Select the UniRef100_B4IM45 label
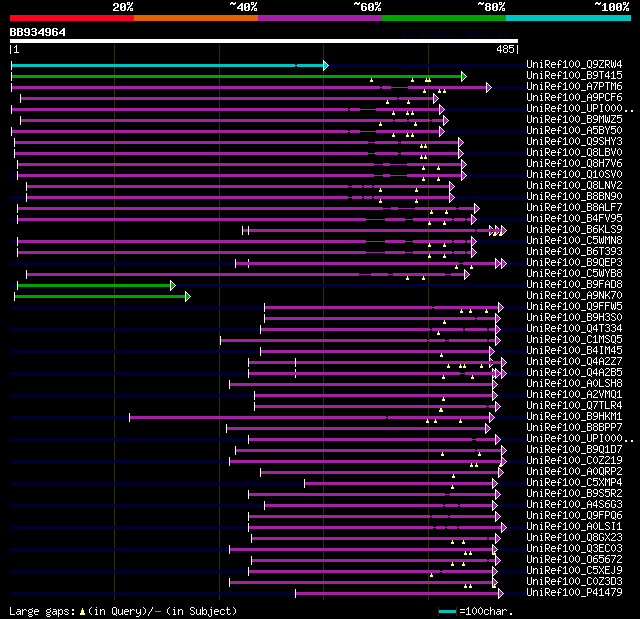640x619 pixels. click(574, 351)
